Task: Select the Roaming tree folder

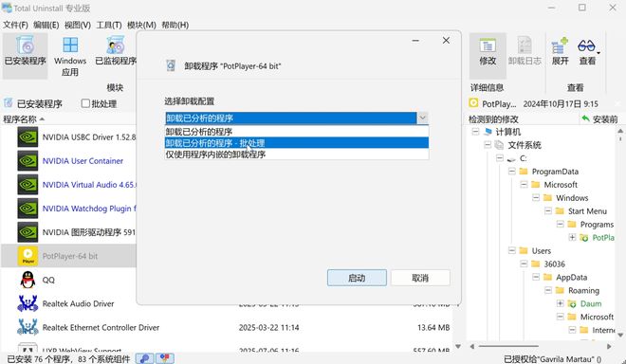Action: click(583, 290)
